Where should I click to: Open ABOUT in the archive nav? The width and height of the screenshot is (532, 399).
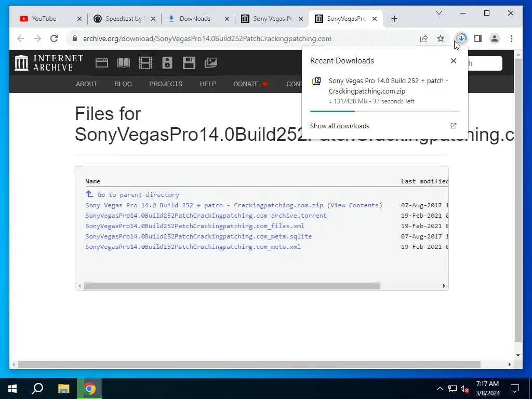pos(87,84)
